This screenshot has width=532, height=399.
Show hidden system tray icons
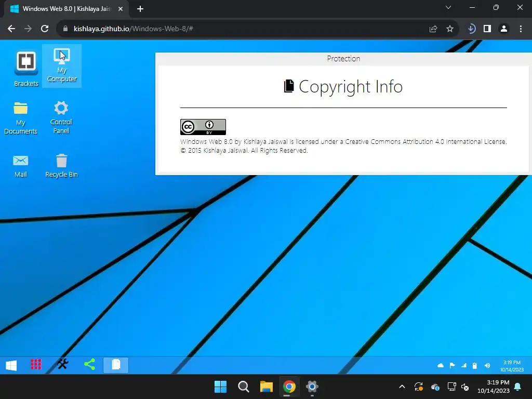tap(402, 387)
